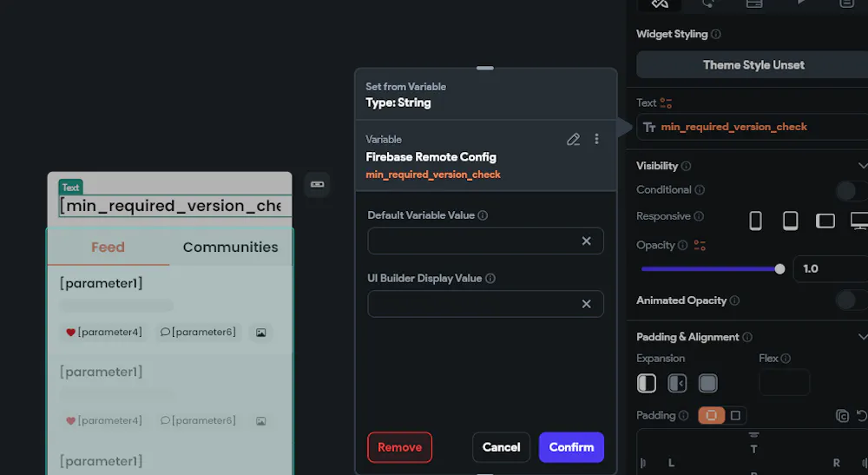Open the three-dot variable options menu
This screenshot has height=475, width=868.
click(596, 139)
